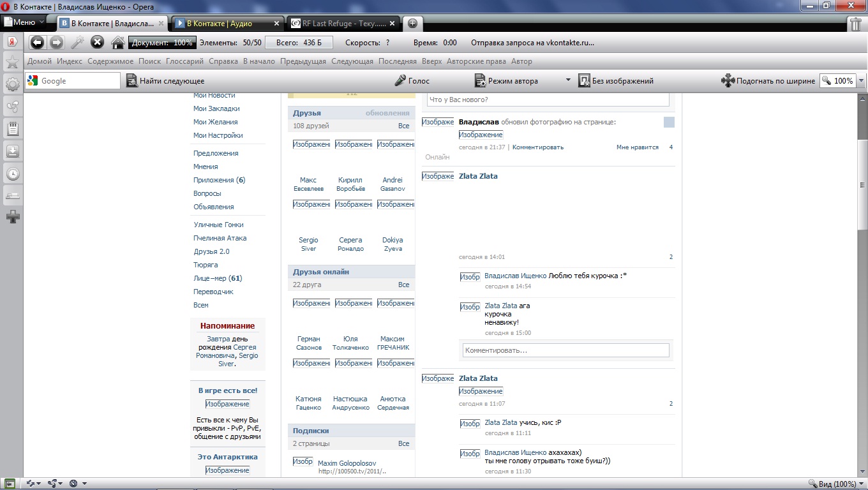Click the обновления link in Друзья header

(387, 113)
